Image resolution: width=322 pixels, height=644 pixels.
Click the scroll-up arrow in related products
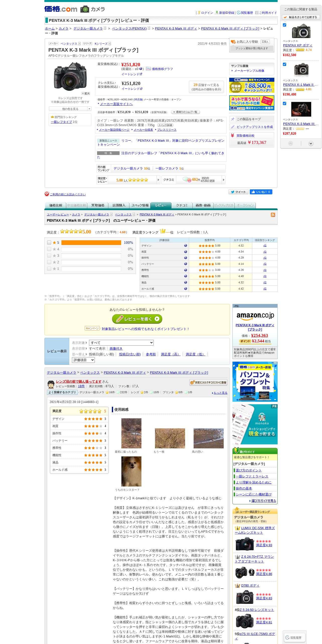click(291, 143)
